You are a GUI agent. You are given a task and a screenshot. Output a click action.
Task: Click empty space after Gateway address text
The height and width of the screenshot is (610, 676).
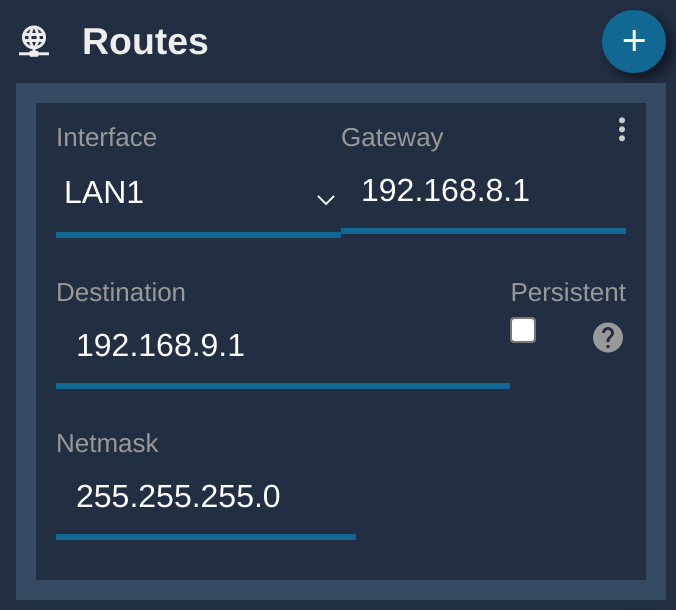578,191
